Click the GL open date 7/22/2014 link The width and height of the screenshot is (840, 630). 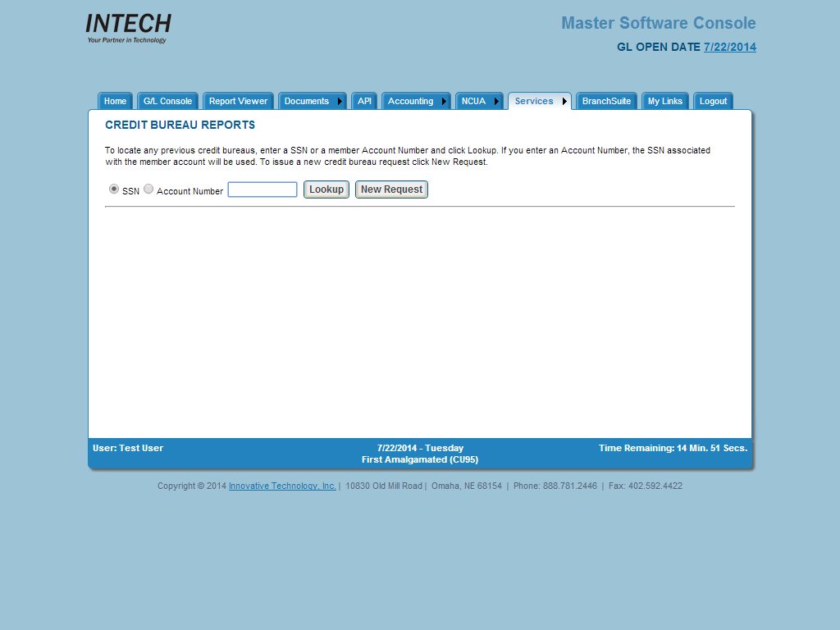[729, 47]
